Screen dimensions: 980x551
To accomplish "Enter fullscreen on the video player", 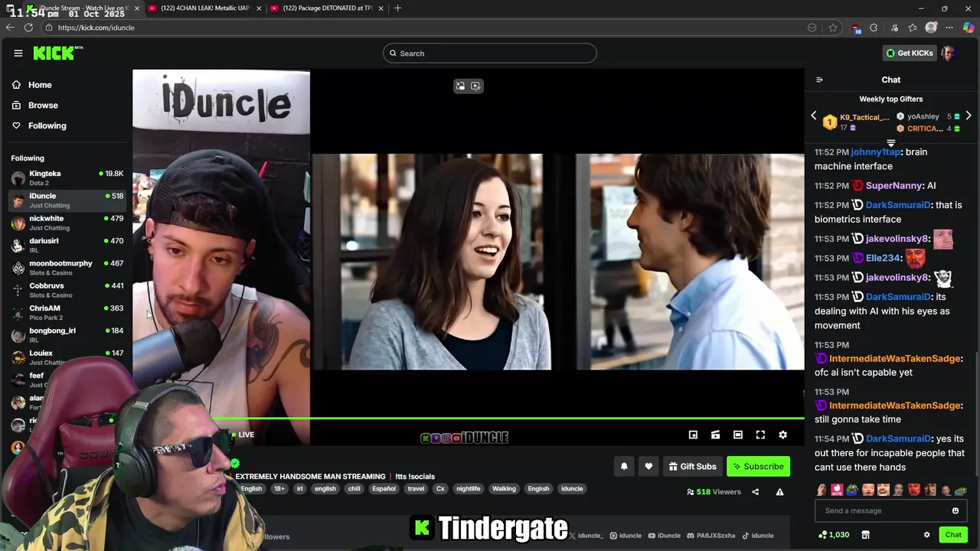I will (x=760, y=435).
